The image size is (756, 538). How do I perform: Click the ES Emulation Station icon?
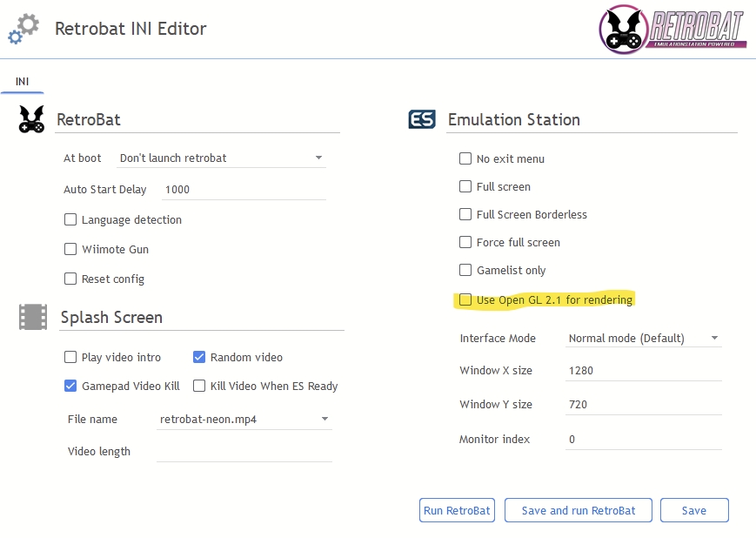(x=422, y=120)
